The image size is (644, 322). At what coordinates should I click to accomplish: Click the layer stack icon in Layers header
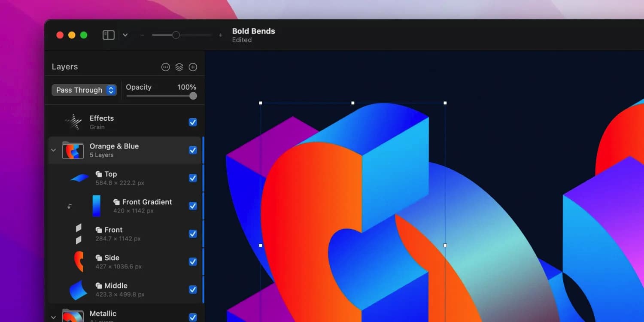point(179,67)
